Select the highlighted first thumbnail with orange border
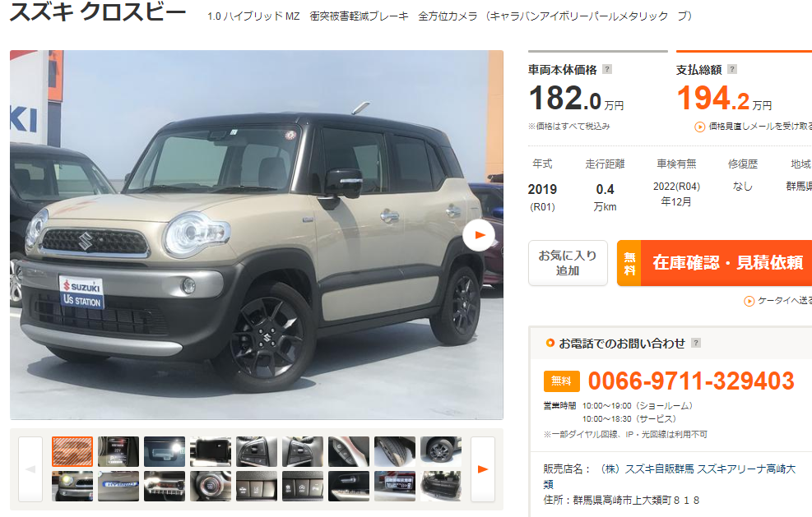Screen dimensions: 812x517 point(72,452)
